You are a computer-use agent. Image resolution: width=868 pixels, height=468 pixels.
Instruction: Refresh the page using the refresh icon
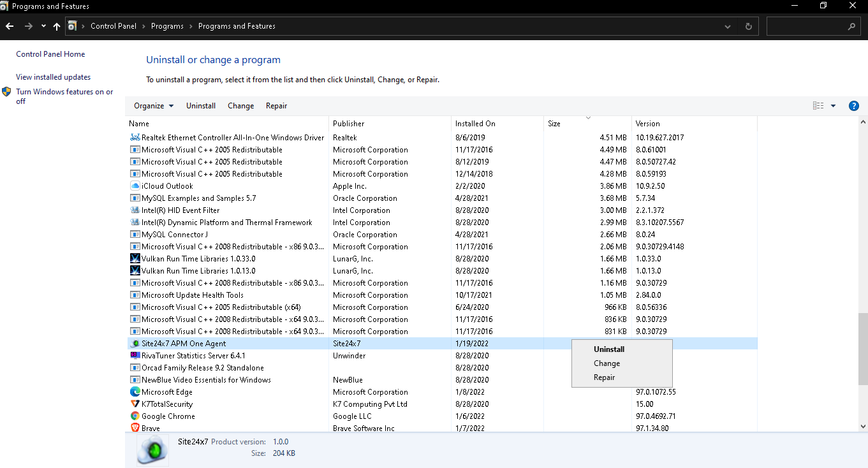(x=747, y=26)
